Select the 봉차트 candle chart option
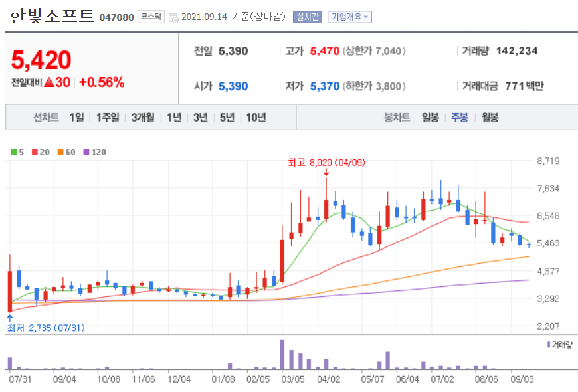The height and width of the screenshot is (392, 578). (x=396, y=117)
